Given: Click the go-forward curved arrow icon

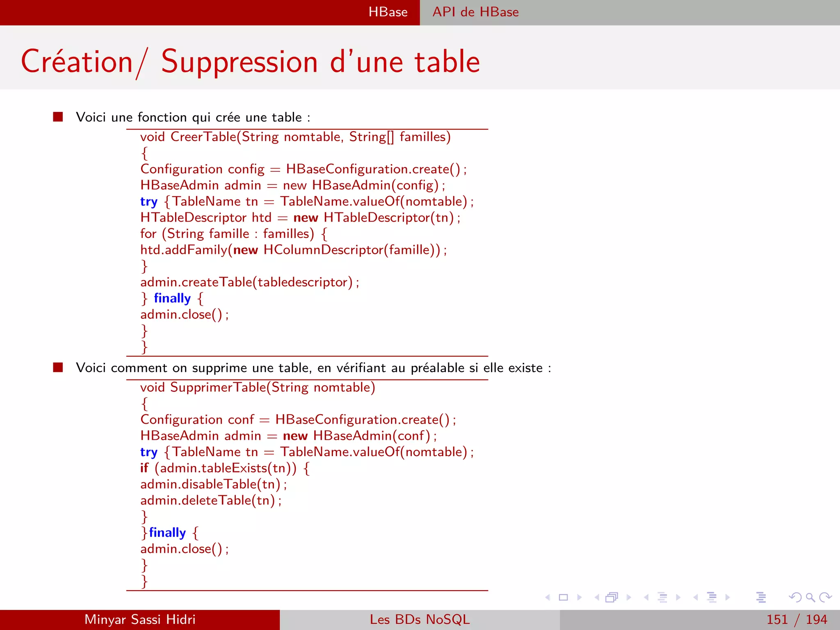Looking at the screenshot, I should (x=825, y=598).
